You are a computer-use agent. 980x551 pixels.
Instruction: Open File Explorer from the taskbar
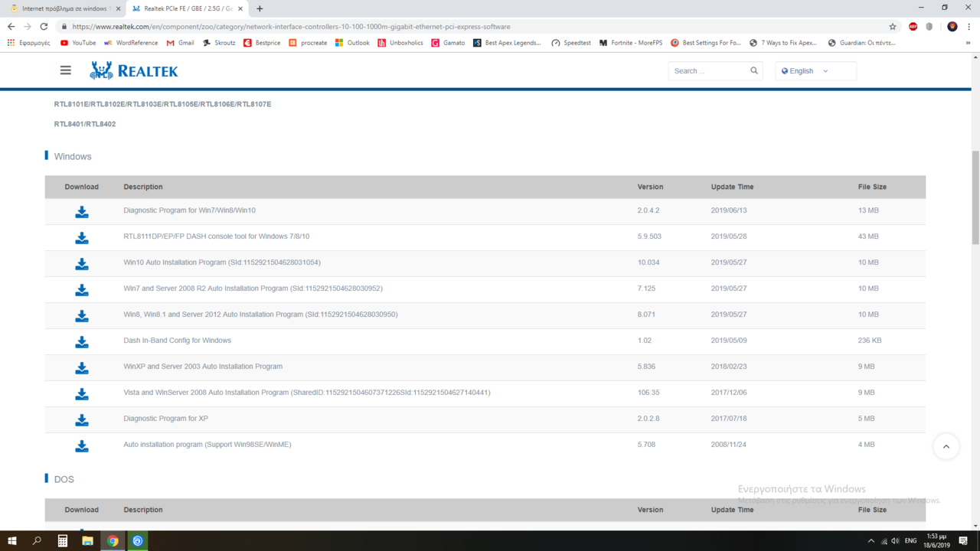(87, 541)
